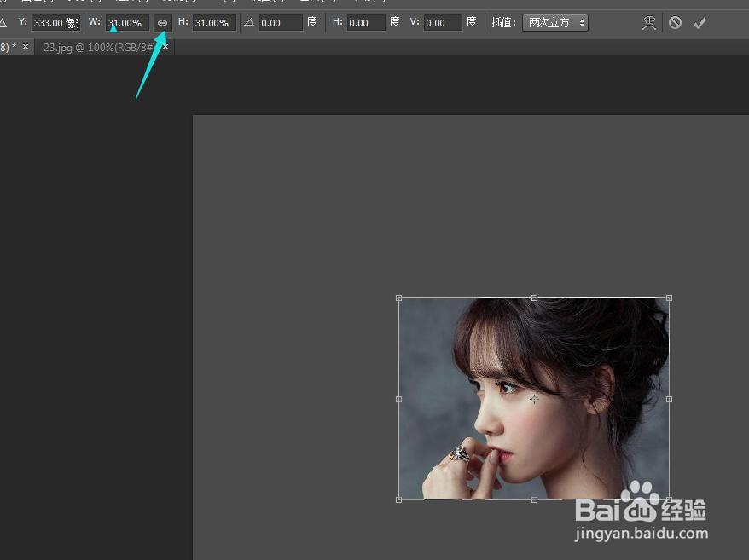This screenshot has width=749, height=560.
Task: Open the 插值 两次立方 interpolation dropdown
Action: (x=555, y=23)
